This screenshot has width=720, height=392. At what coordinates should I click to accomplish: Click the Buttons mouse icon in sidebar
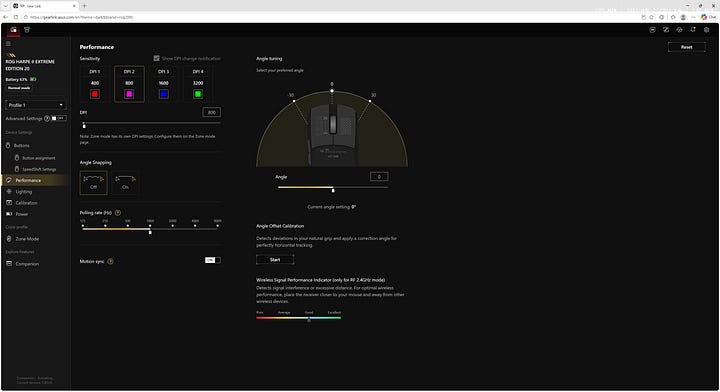(8, 146)
